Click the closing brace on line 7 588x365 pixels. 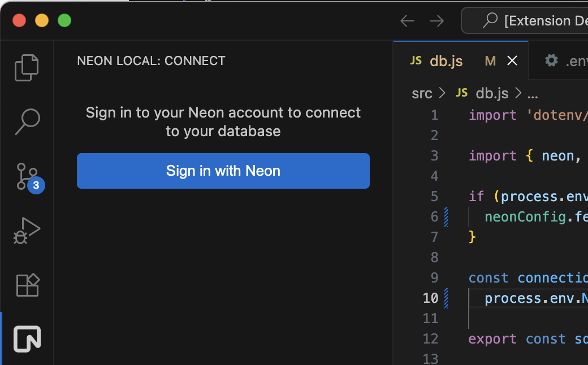point(473,237)
